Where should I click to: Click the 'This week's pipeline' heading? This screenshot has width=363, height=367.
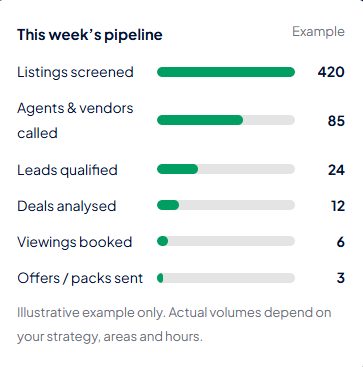point(90,35)
